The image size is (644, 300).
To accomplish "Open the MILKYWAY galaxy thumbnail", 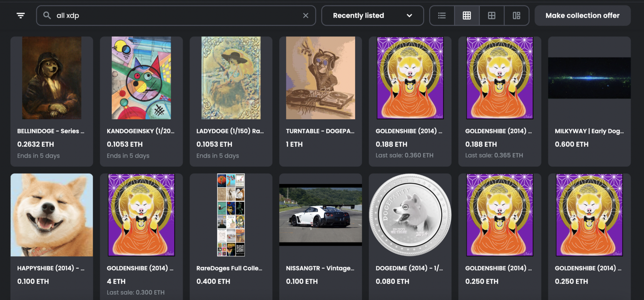I will point(589,78).
